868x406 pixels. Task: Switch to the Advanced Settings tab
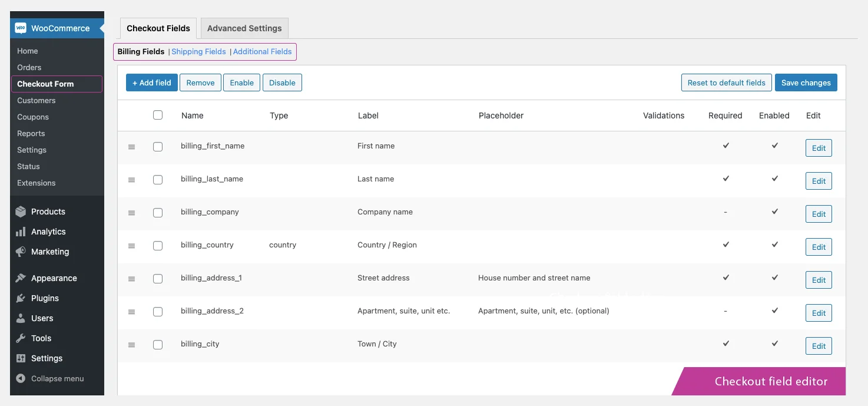click(244, 28)
